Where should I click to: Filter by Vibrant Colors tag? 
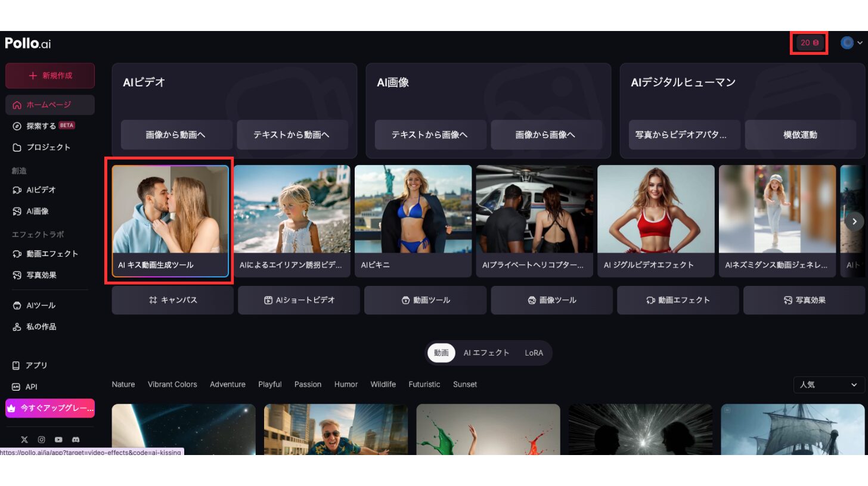(x=172, y=384)
